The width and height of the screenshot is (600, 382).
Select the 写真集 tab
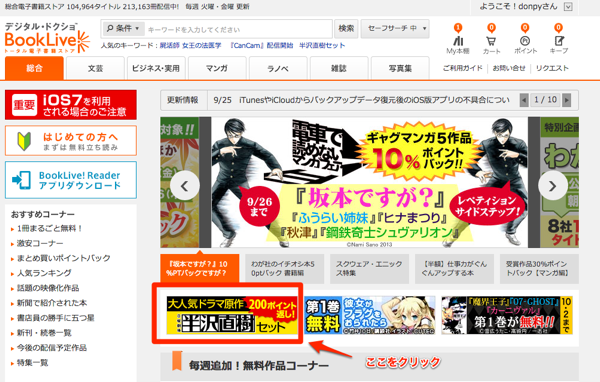[x=400, y=68]
